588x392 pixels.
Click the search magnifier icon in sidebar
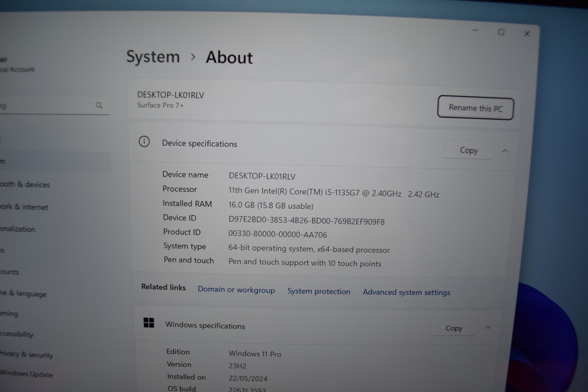pyautogui.click(x=99, y=105)
